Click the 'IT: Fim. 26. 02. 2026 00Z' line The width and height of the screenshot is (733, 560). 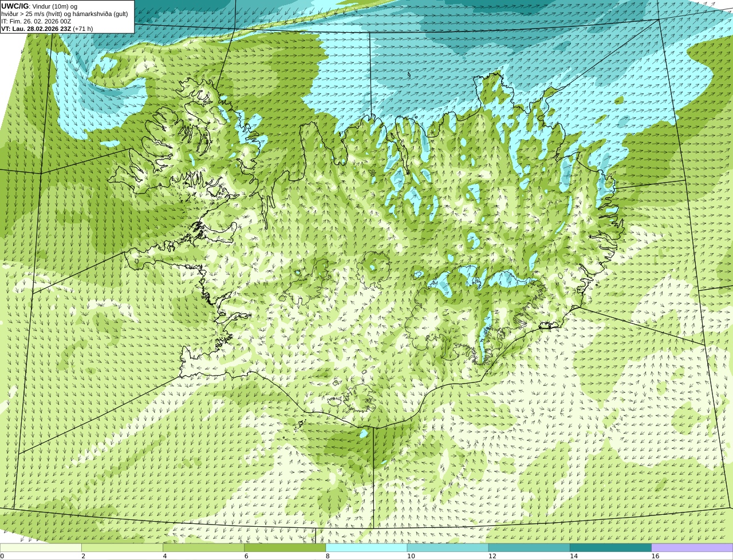point(37,21)
